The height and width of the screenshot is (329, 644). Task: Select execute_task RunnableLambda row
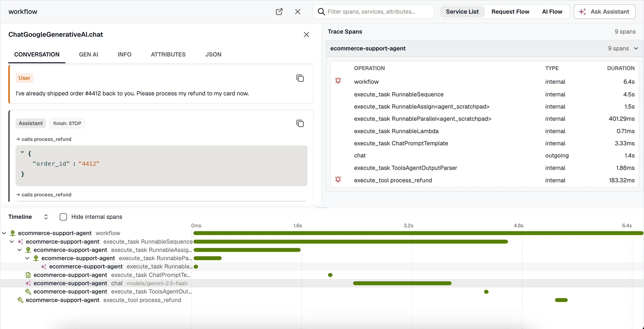(x=485, y=131)
